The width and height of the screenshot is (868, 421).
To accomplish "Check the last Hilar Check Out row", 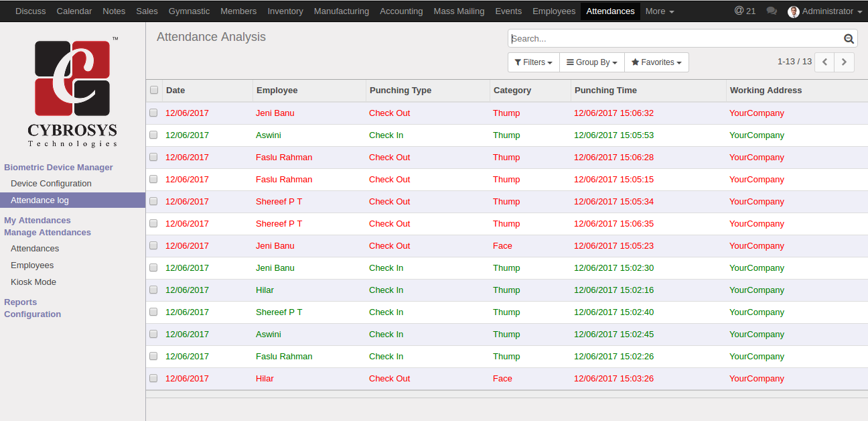I will (x=153, y=378).
